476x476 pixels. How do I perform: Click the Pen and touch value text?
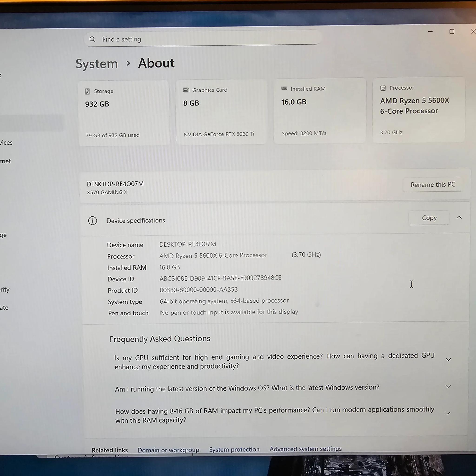229,312
